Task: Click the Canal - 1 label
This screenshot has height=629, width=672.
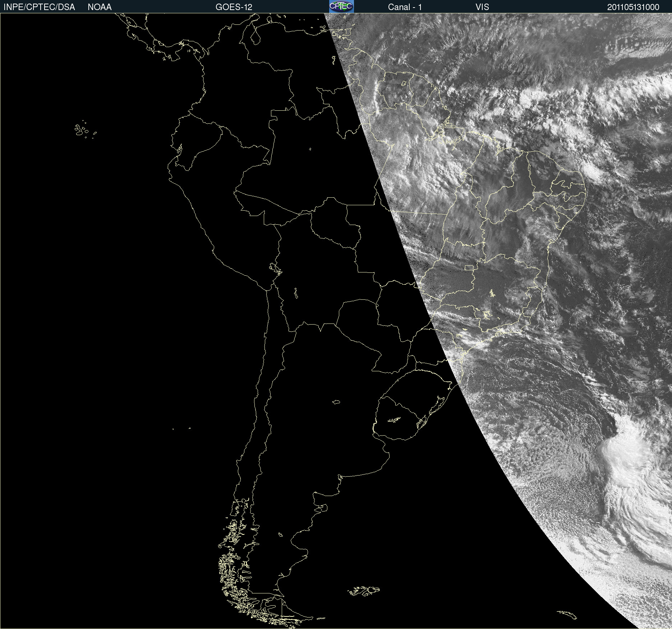Action: pyautogui.click(x=405, y=7)
